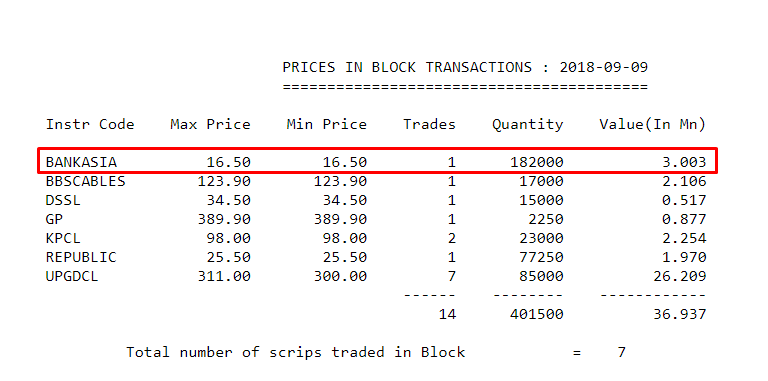Screen dimensions: 768x381
Task: Click the UPGDCL min price 300.00
Action: tap(340, 276)
